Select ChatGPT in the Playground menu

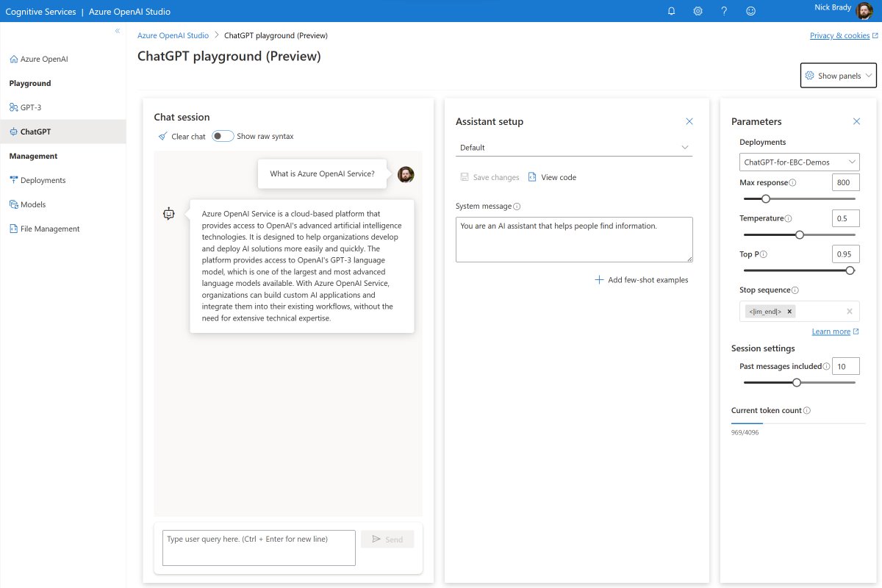point(37,131)
